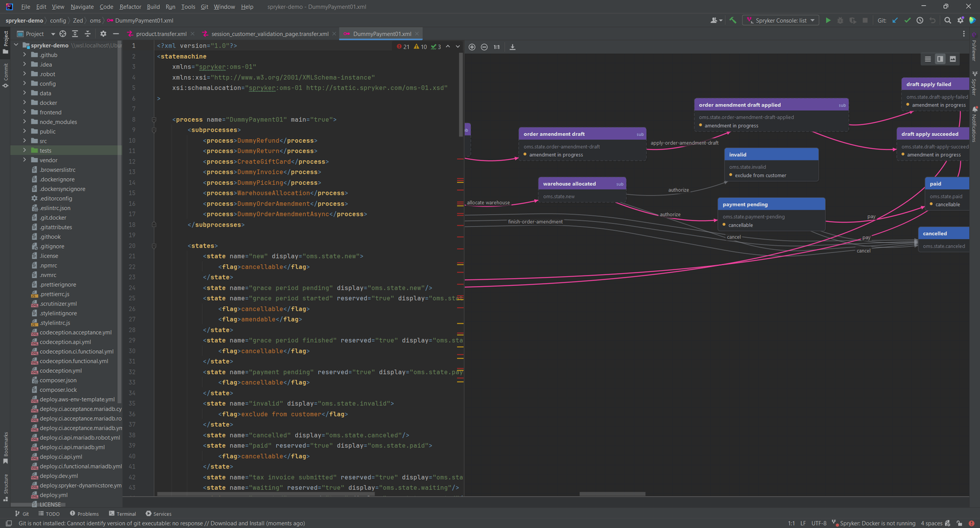The width and height of the screenshot is (980, 528).
Task: Click the Git commit checkmark icon
Action: click(908, 20)
